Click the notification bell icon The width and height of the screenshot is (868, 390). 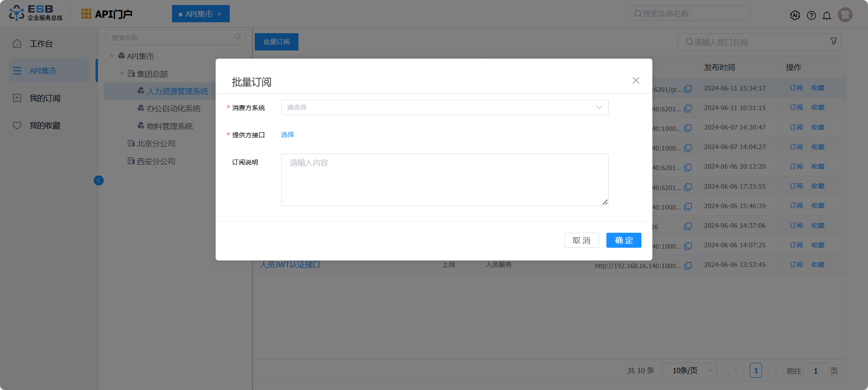[x=827, y=15]
